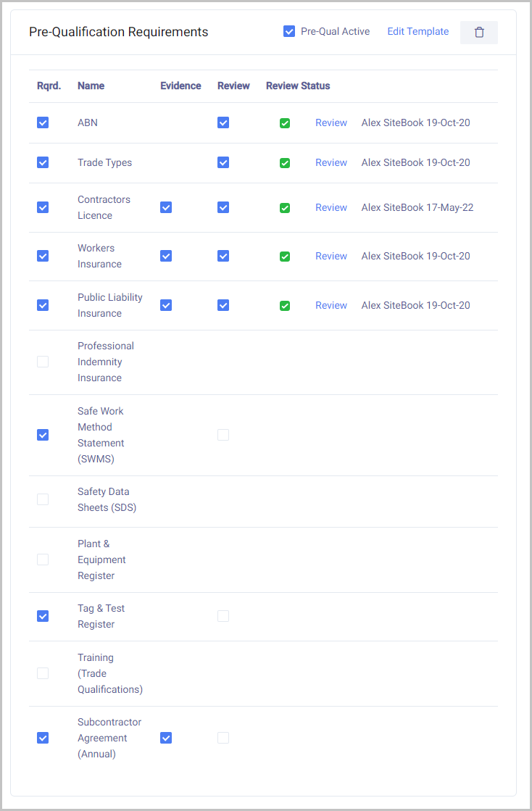Click the trash delete icon button

pos(478,32)
